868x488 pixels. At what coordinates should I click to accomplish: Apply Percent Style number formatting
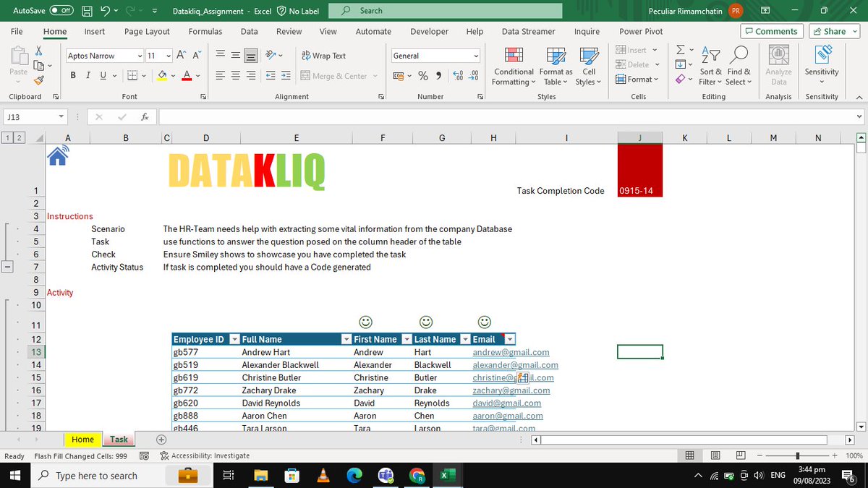point(423,75)
